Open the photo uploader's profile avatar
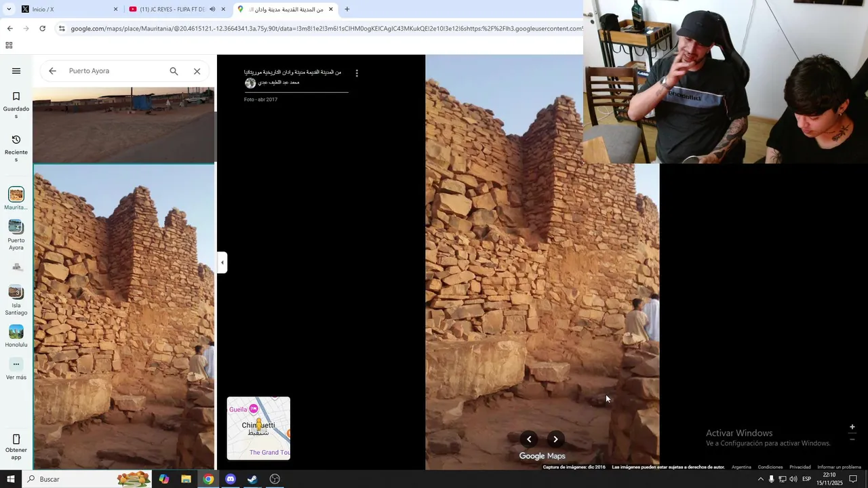This screenshot has height=488, width=868. click(250, 83)
